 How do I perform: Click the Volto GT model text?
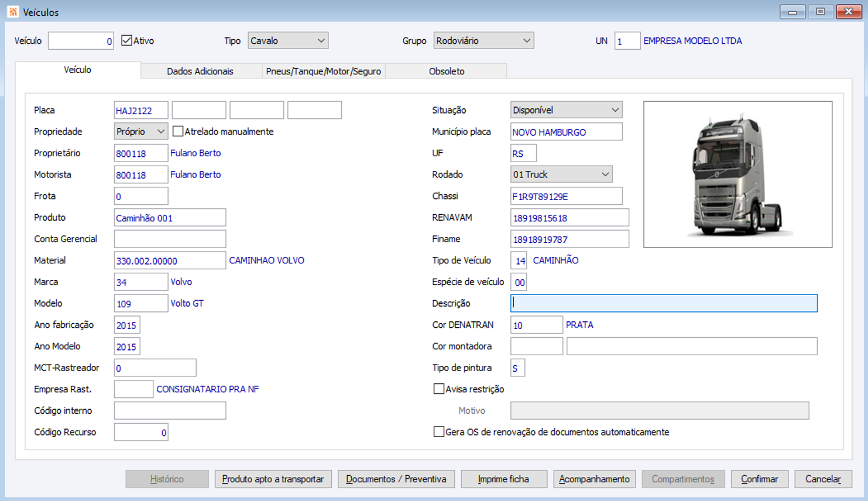(187, 303)
